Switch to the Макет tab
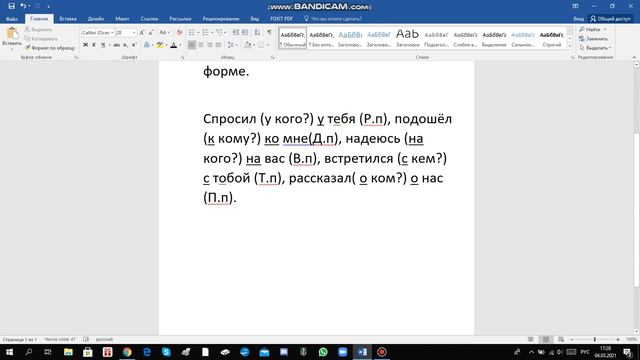 122,19
